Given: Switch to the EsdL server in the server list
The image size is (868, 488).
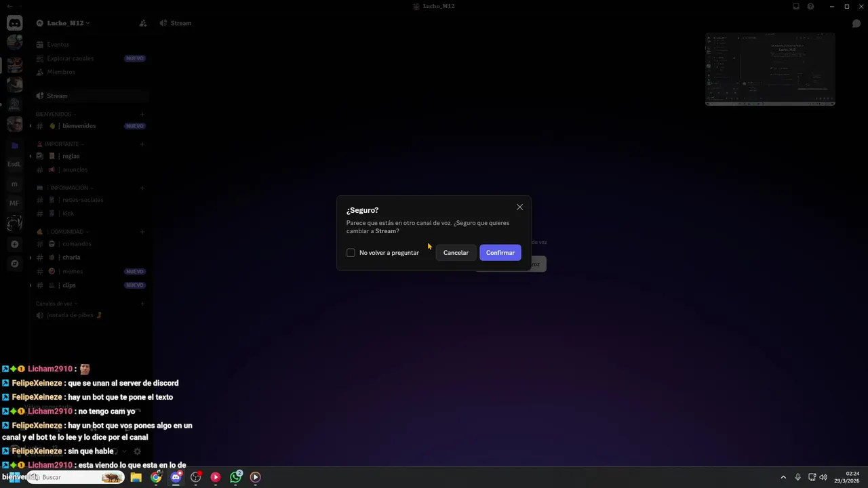Looking at the screenshot, I should [14, 164].
